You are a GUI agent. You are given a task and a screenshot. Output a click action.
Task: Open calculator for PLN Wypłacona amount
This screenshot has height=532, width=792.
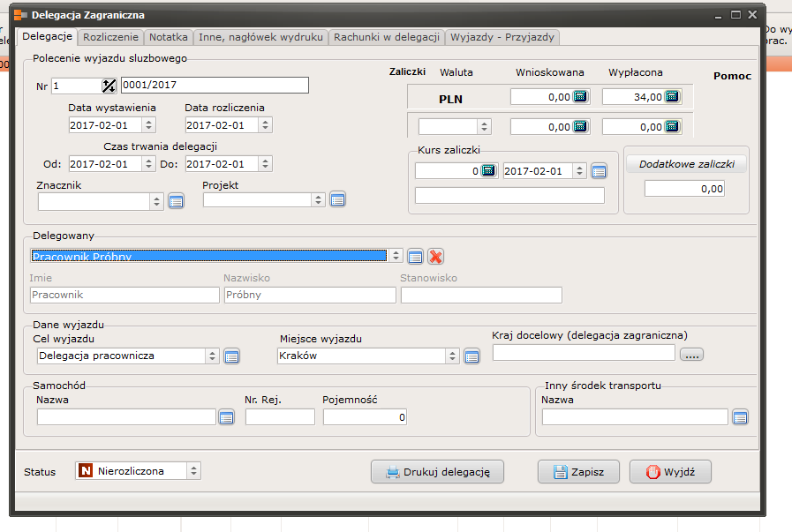[672, 96]
